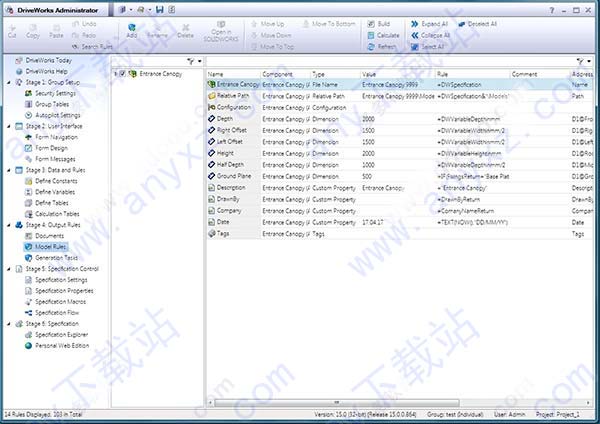Collapse Stage 3: Data and Rules section
Image resolution: width=600 pixels, height=424 pixels.
click(9, 170)
